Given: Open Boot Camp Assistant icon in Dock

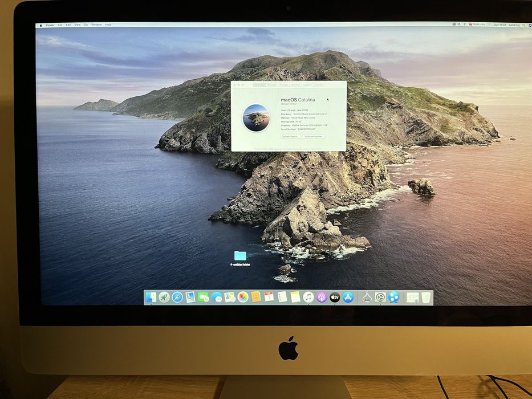Looking at the screenshot, I should [x=367, y=298].
